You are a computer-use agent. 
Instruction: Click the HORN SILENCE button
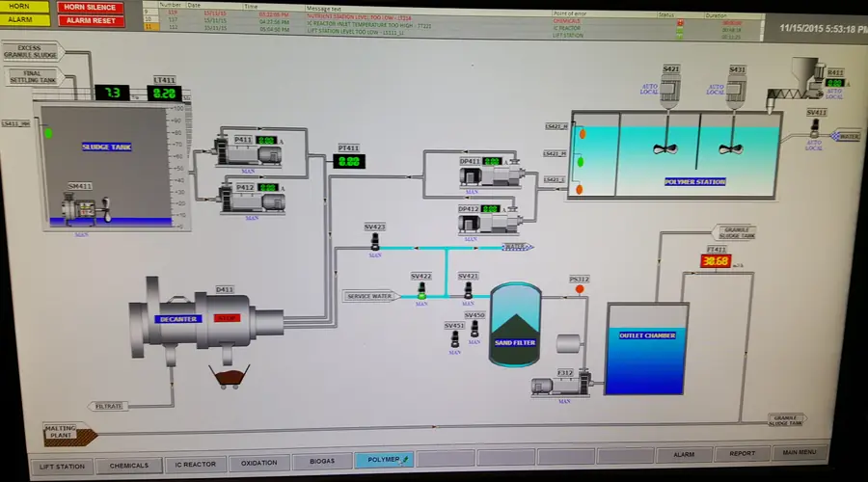tap(90, 7)
